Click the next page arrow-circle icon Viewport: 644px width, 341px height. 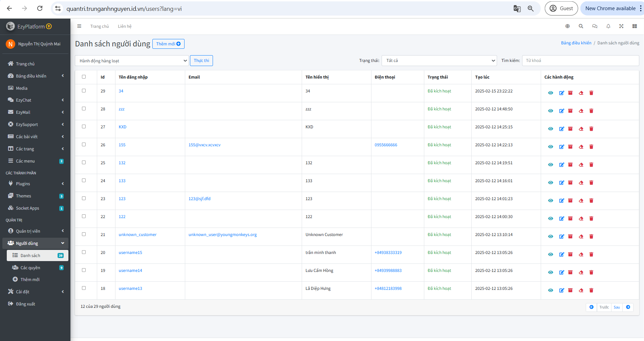628,307
